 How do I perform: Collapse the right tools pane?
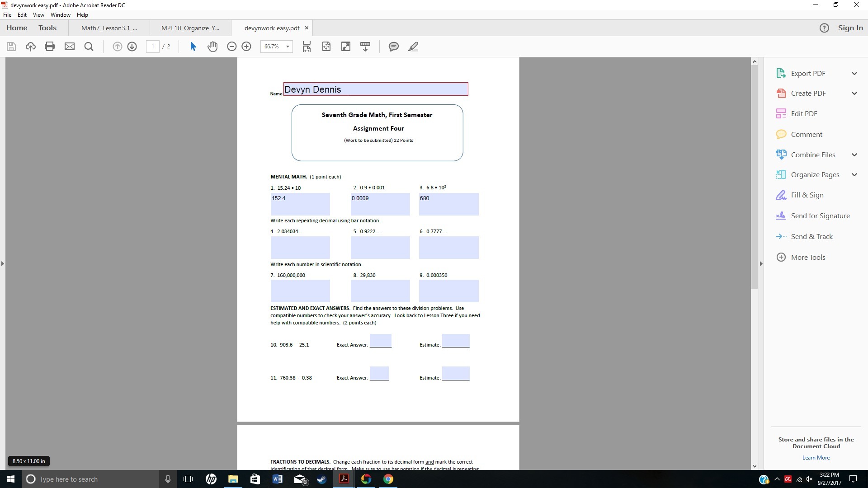pyautogui.click(x=761, y=263)
